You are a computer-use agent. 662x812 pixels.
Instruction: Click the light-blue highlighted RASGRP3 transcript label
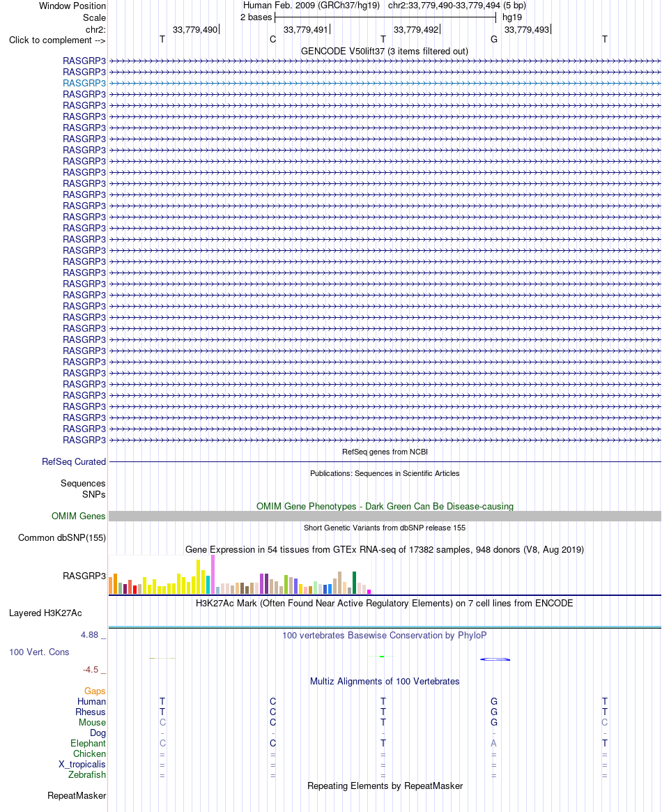coord(84,83)
